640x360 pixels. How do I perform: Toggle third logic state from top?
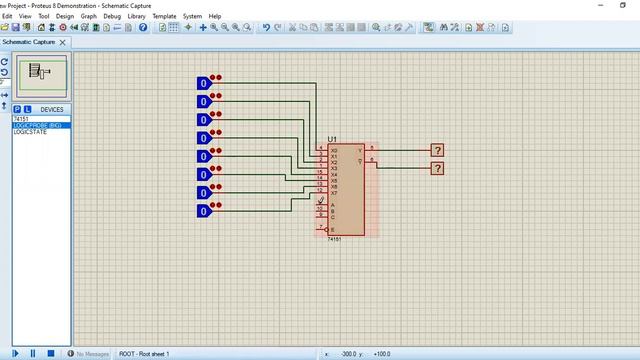tap(204, 120)
